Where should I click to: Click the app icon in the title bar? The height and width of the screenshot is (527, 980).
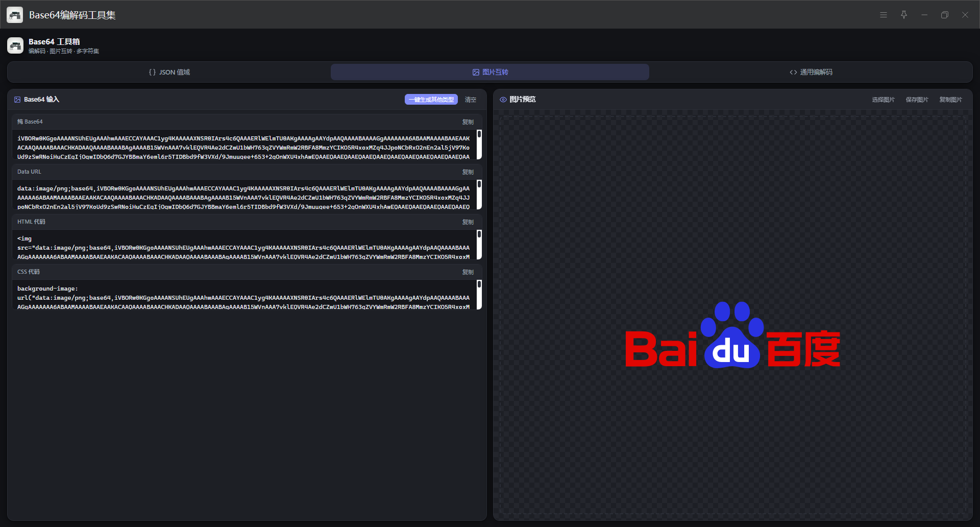click(15, 15)
